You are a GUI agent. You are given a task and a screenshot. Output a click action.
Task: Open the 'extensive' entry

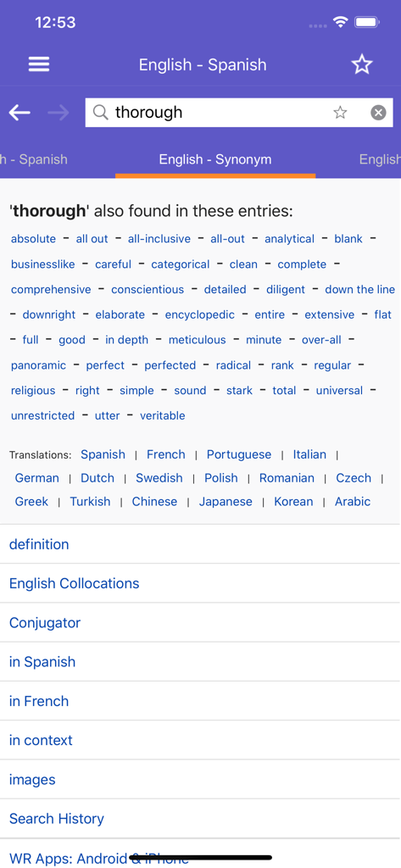(330, 314)
